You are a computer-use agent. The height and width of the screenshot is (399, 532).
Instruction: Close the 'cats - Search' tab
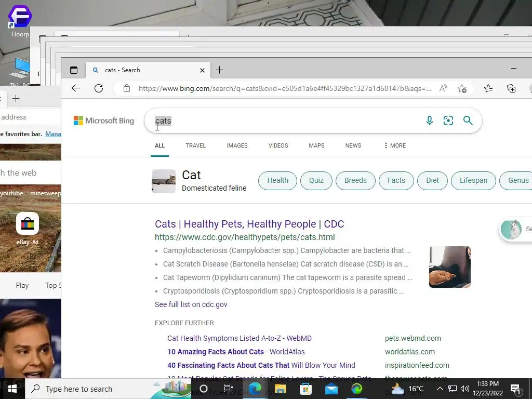[x=202, y=70]
